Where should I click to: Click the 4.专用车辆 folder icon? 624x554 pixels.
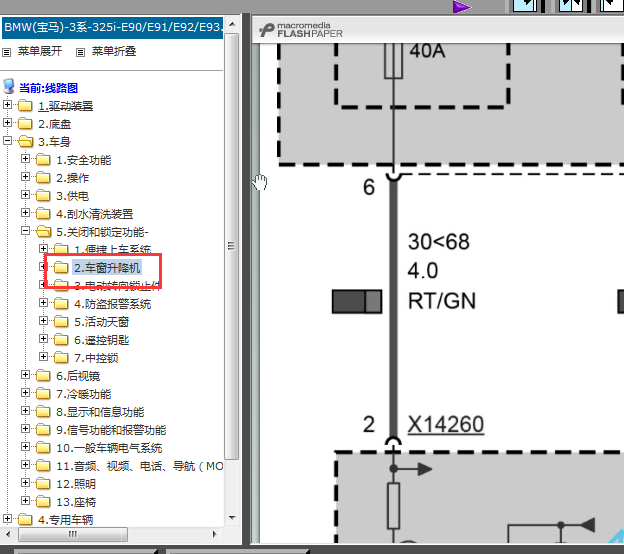pyautogui.click(x=25, y=519)
